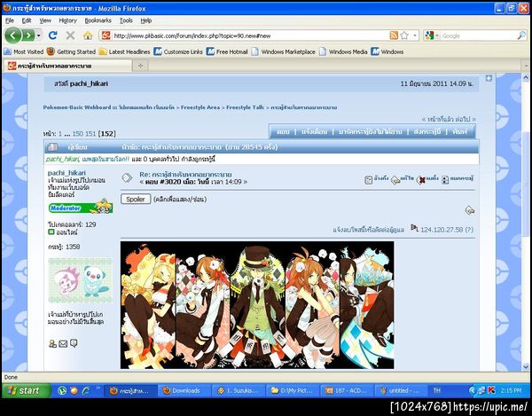Image resolution: width=532 pixels, height=416 pixels.
Task: Click the site favicon in address bar
Action: (x=106, y=35)
